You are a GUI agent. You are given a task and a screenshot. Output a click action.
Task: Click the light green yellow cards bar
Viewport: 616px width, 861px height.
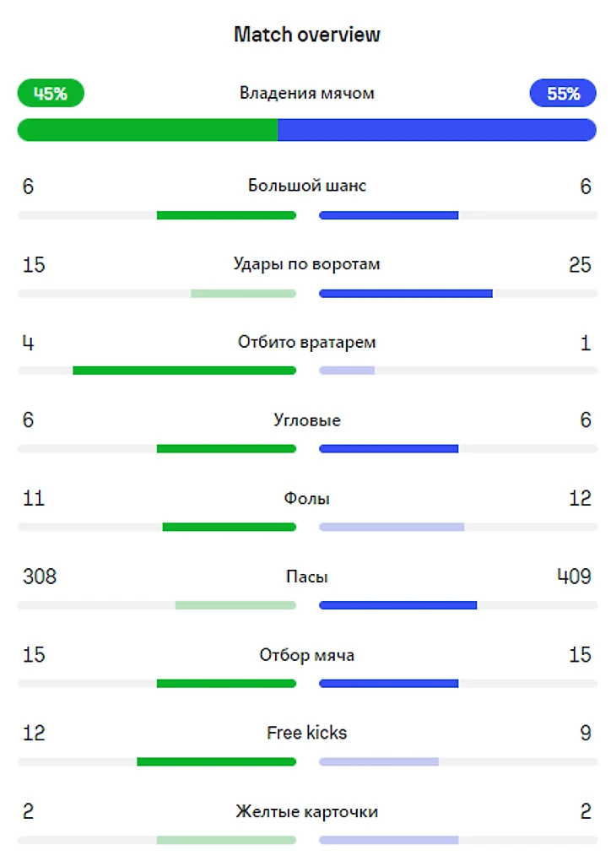tap(226, 840)
